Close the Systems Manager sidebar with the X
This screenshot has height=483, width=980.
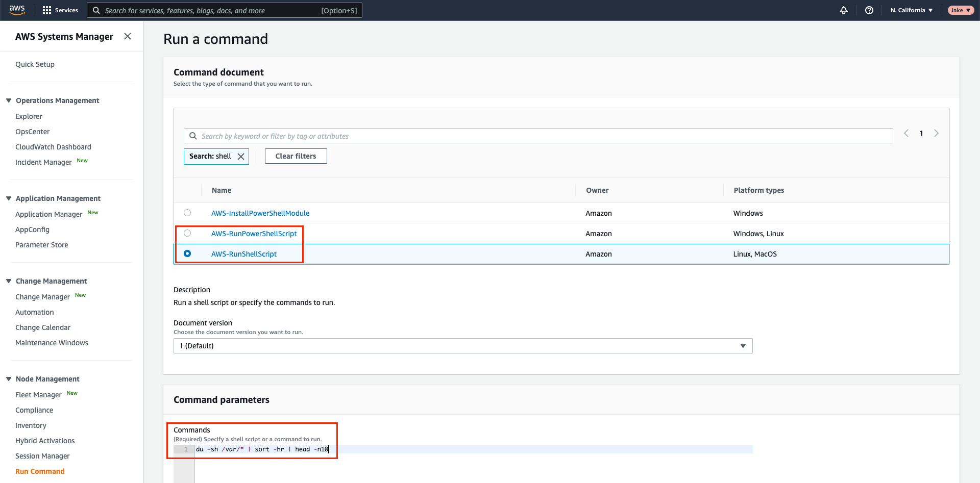(x=128, y=36)
